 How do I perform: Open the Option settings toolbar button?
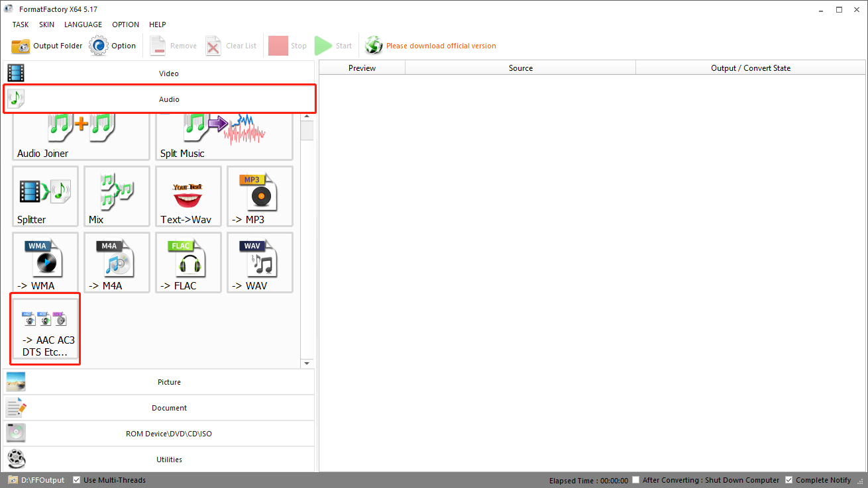click(x=113, y=46)
